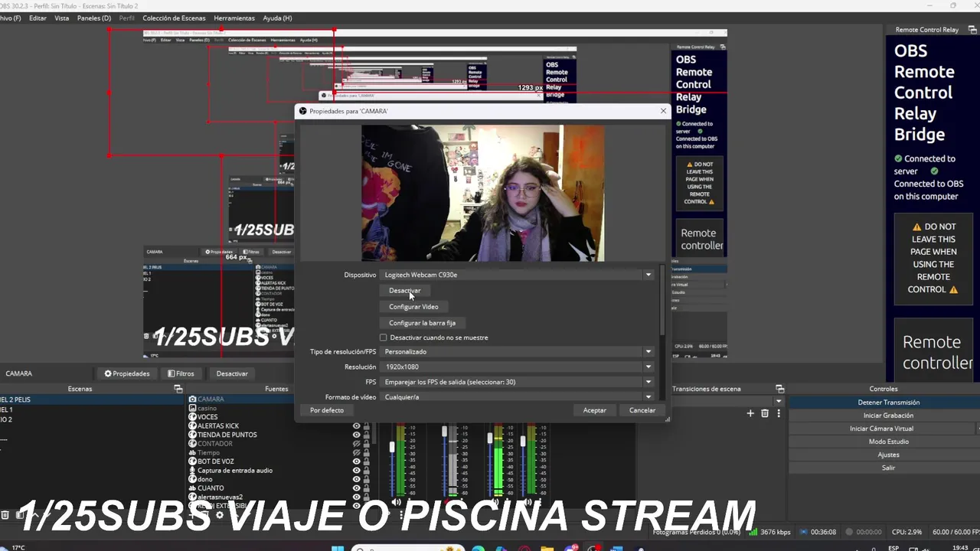Click the streaming status icon beside 00:36:08

tap(802, 532)
